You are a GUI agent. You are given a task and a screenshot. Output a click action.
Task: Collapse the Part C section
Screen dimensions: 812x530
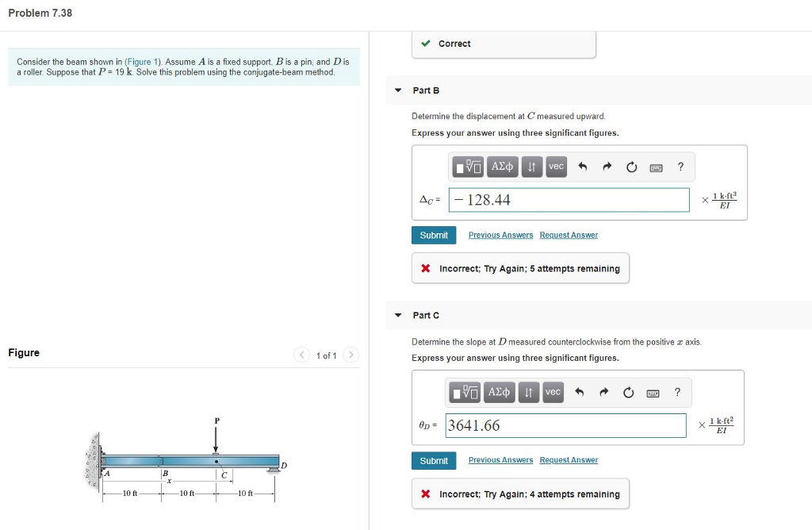pos(397,315)
